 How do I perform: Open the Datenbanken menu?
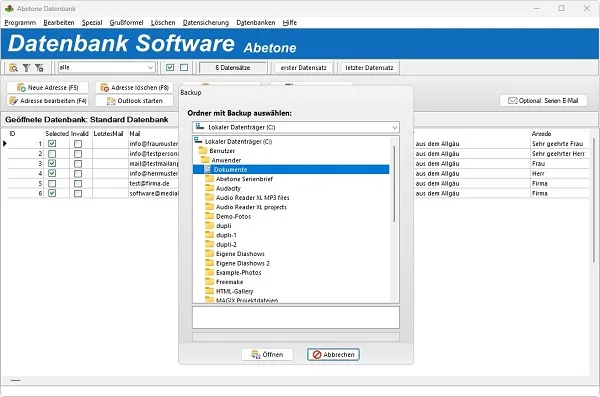[x=256, y=23]
